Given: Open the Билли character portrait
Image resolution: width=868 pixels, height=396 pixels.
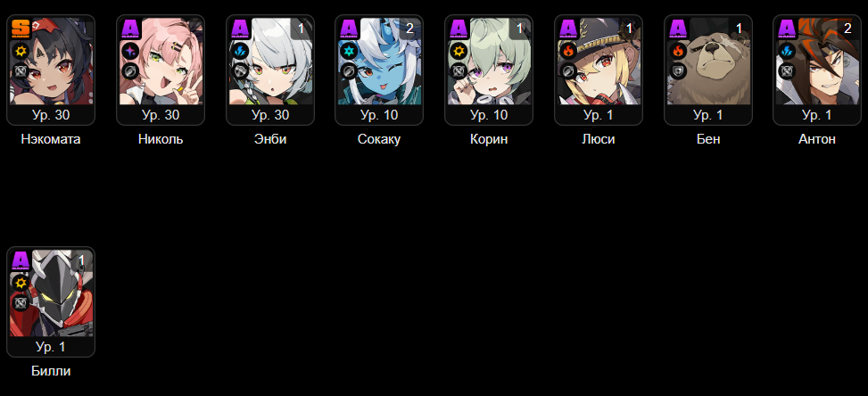Looking at the screenshot, I should [51, 293].
